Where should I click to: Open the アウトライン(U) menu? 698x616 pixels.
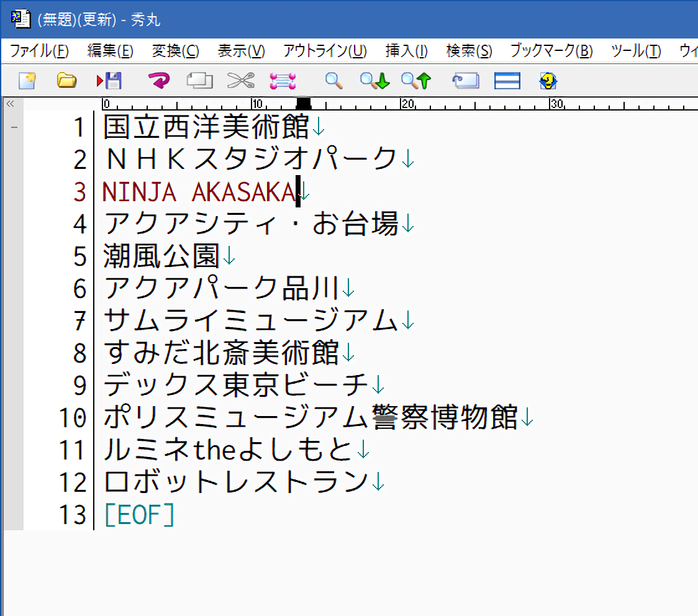coord(325,51)
